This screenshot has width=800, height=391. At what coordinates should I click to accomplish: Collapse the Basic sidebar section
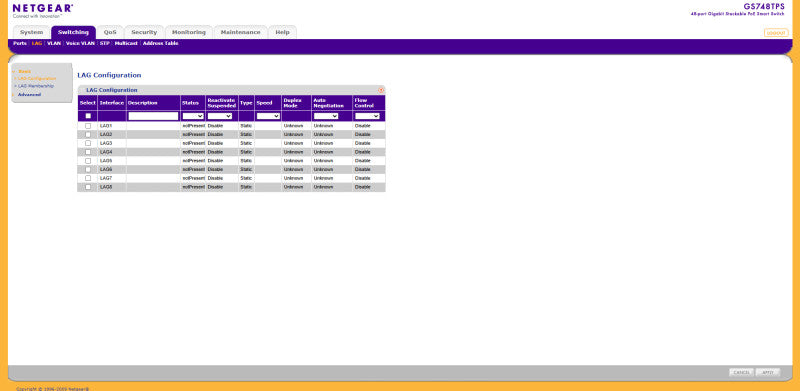[x=24, y=71]
